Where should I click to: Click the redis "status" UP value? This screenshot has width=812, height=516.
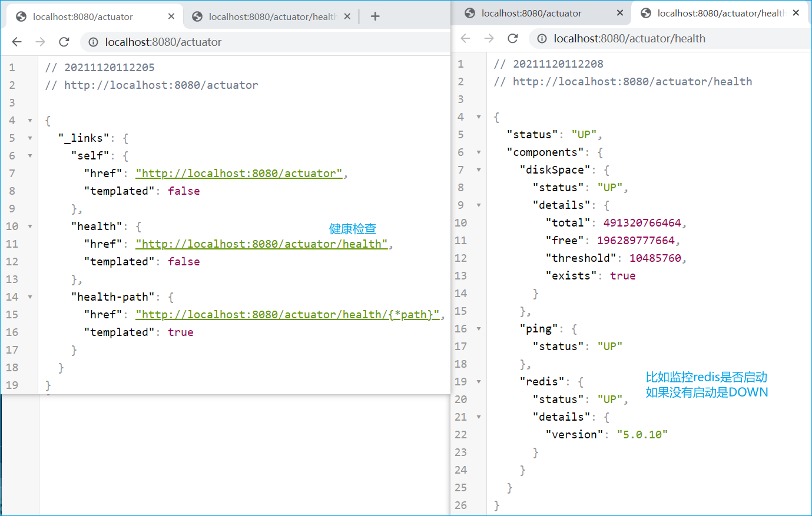click(609, 400)
